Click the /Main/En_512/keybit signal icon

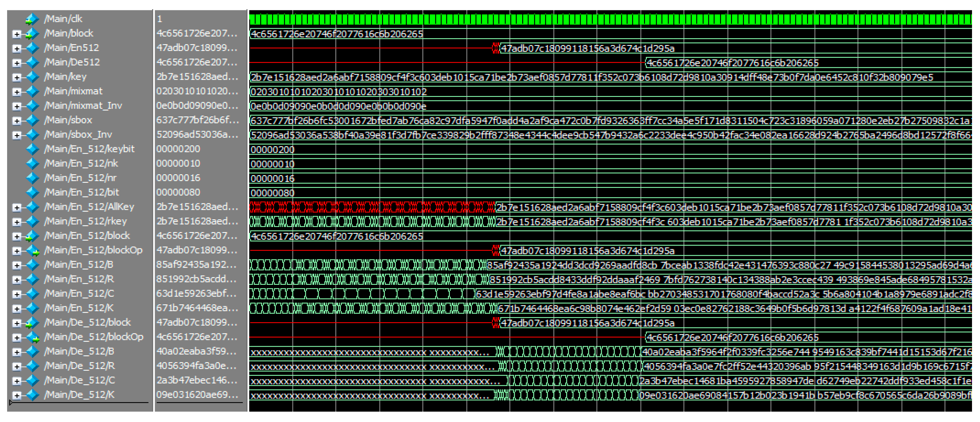(x=33, y=149)
